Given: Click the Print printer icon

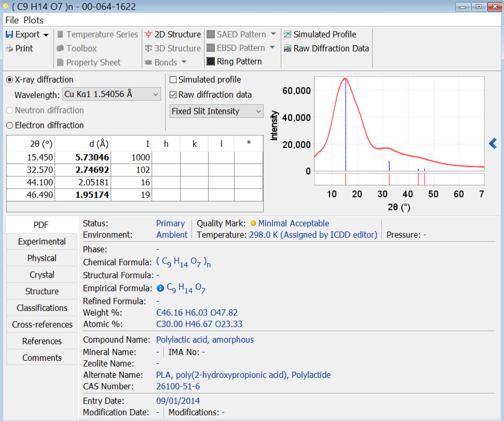Looking at the screenshot, I should click(10, 49).
